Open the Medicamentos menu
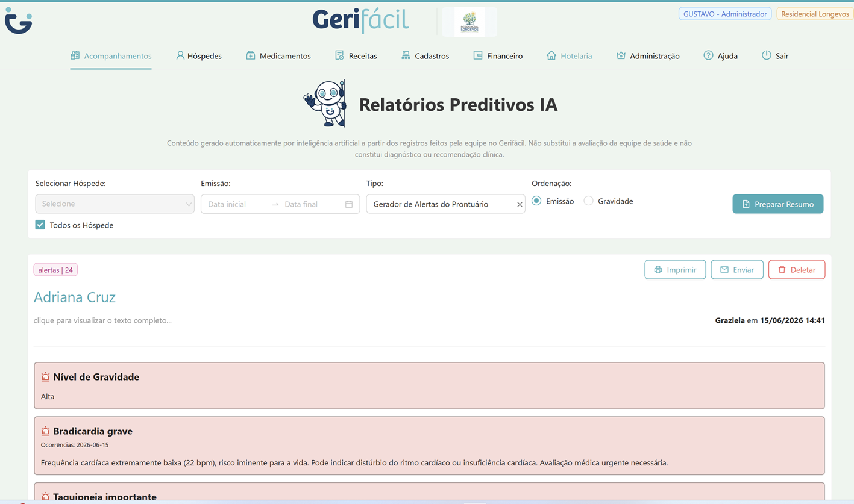 [278, 56]
